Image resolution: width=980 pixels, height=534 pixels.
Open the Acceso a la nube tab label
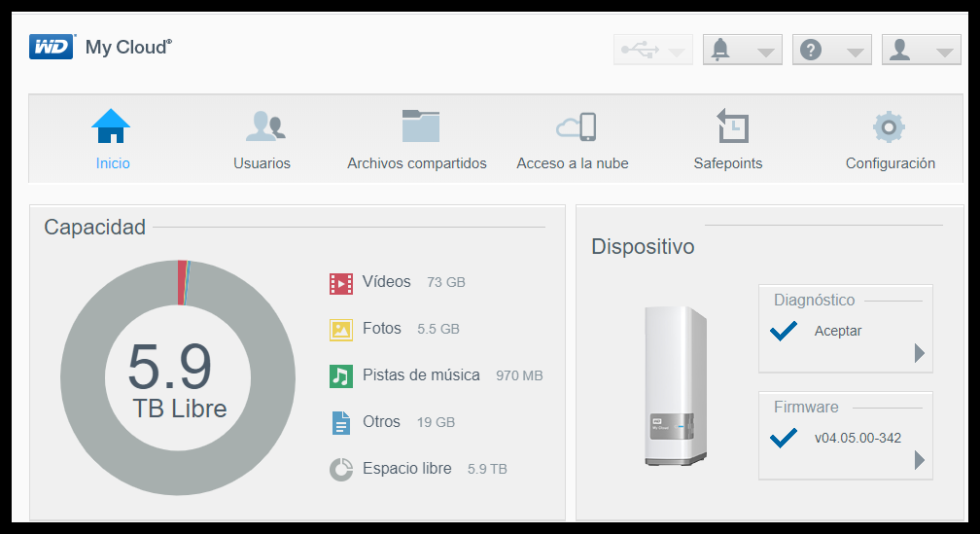(x=573, y=163)
